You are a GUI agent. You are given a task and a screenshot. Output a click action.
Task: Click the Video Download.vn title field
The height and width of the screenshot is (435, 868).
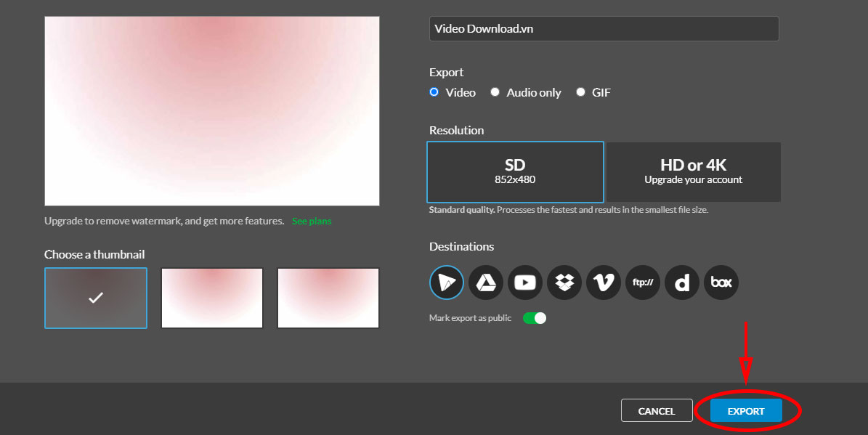604,29
